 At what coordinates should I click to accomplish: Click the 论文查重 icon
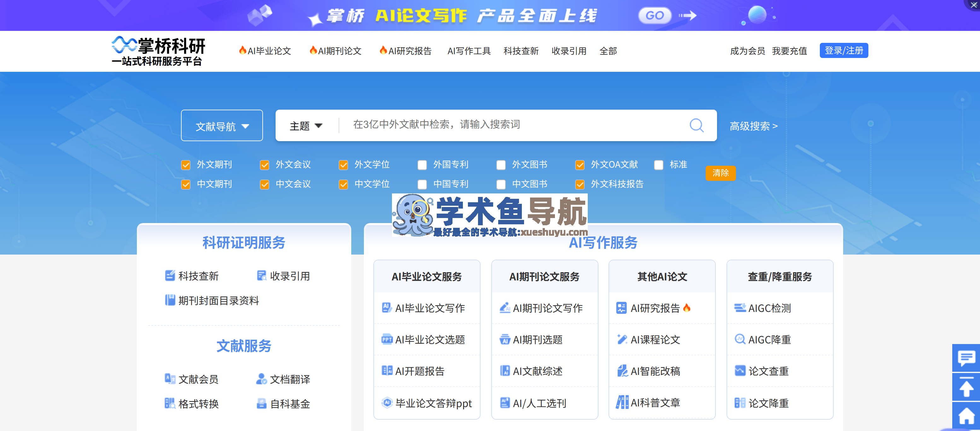(739, 371)
